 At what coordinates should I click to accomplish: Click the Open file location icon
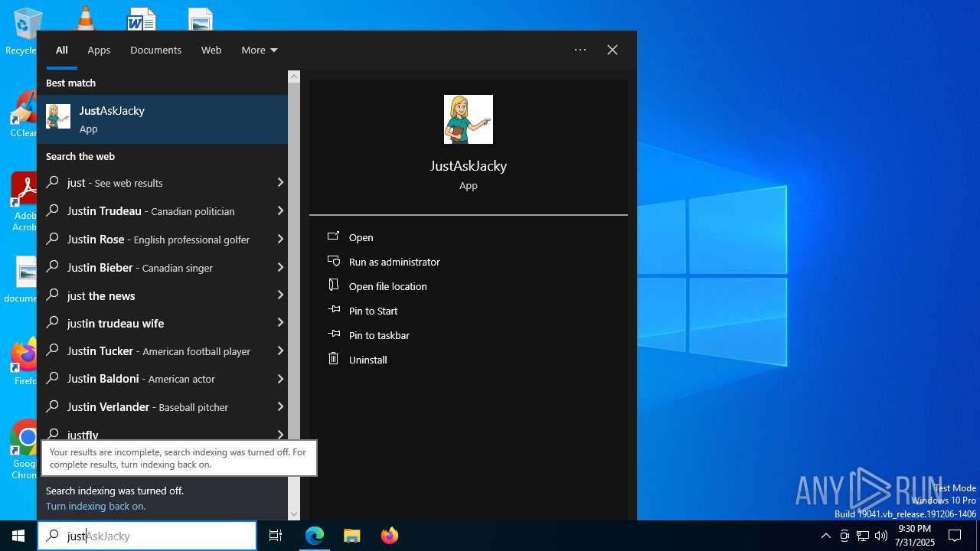point(333,285)
